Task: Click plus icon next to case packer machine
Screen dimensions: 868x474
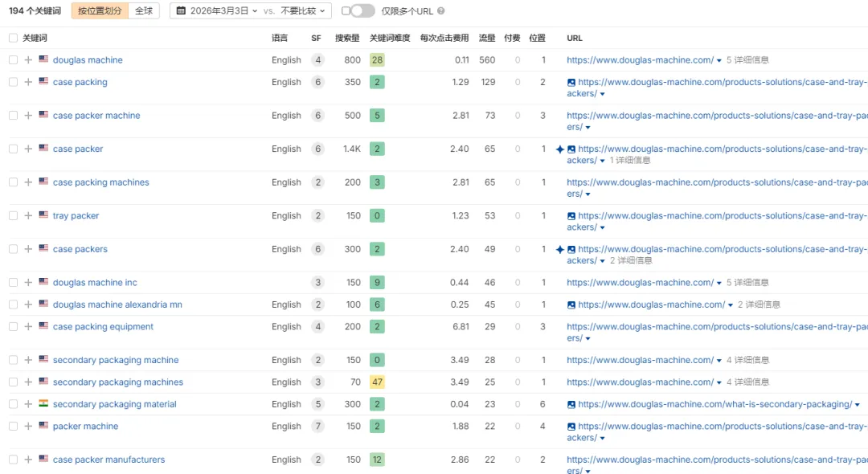Action: [28, 116]
